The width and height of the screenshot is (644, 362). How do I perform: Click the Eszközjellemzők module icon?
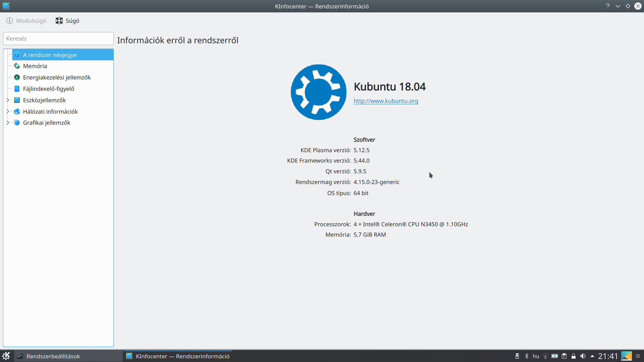(17, 100)
